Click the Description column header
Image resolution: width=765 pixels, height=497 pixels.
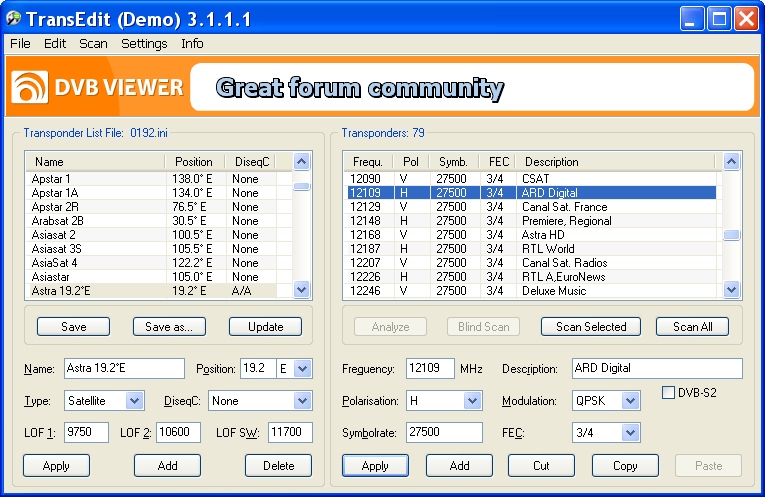(616, 162)
